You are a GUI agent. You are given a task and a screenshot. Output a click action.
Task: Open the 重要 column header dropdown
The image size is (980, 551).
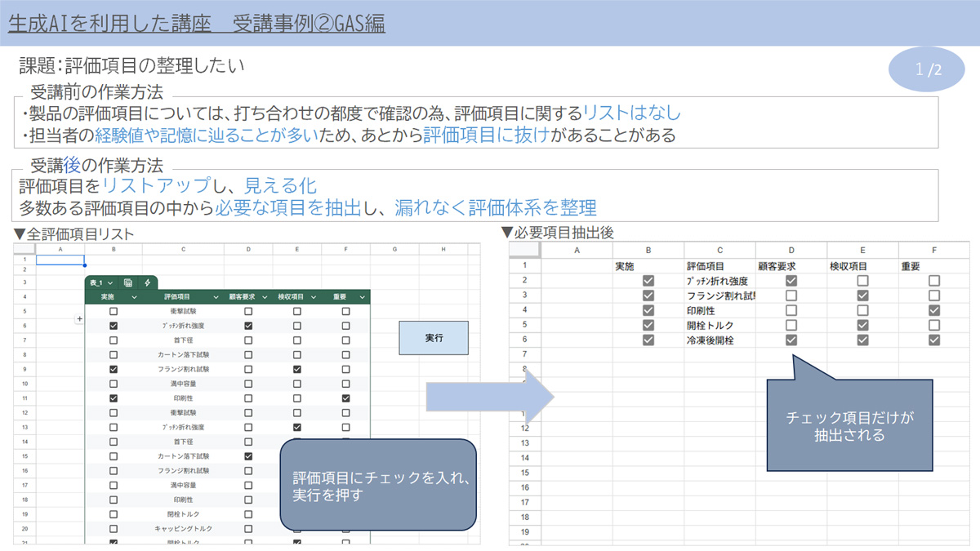(x=363, y=297)
